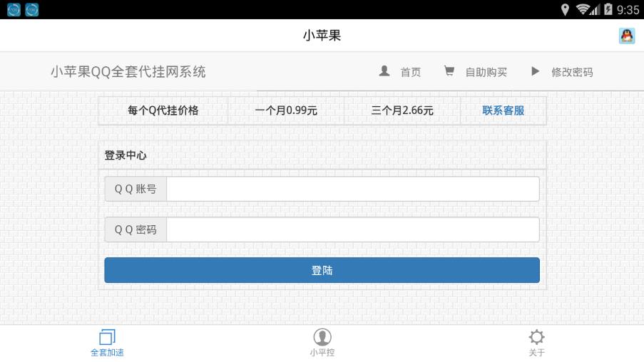Switch to 小苹控 bottom tab
This screenshot has width=644, height=362.
tap(322, 343)
